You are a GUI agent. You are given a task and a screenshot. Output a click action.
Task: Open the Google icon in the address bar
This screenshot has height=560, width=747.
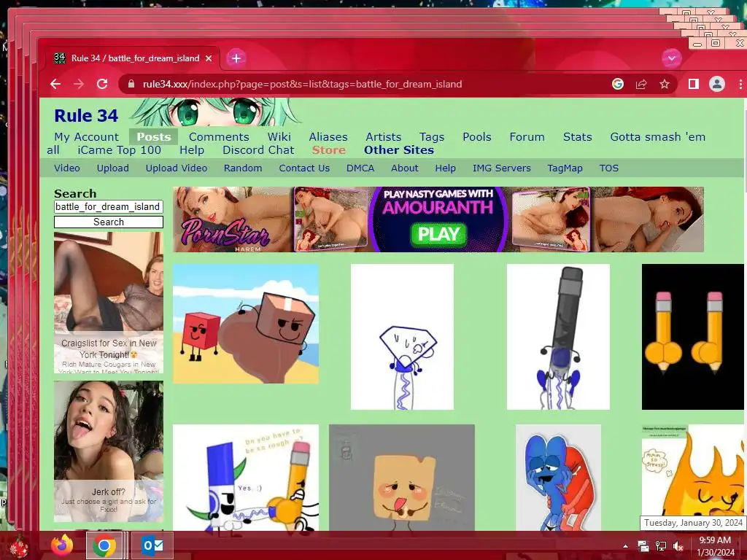click(x=618, y=85)
